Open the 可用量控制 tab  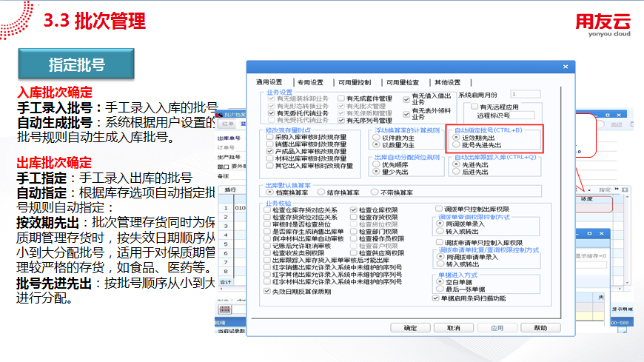[355, 82]
